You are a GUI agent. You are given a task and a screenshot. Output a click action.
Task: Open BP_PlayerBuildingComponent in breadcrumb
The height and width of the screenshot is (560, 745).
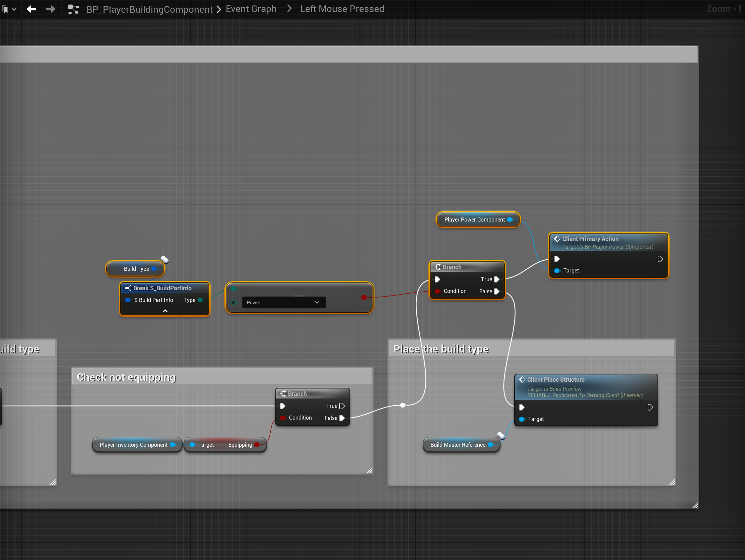coord(149,9)
